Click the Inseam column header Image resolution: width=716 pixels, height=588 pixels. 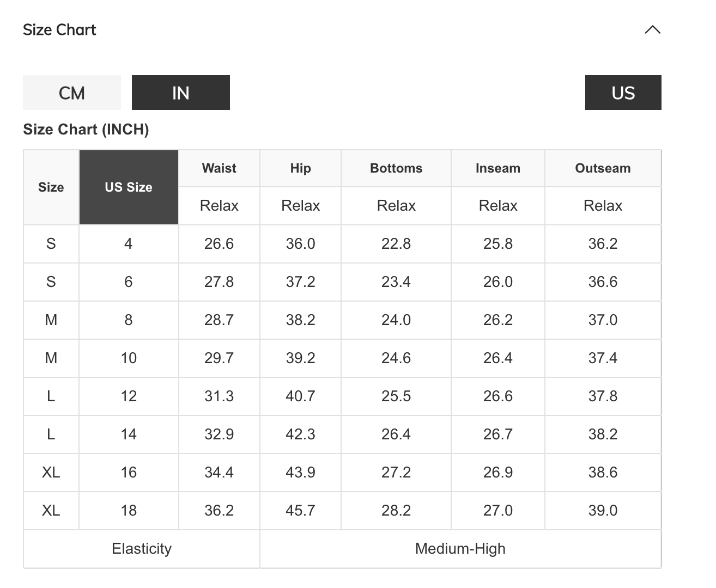click(497, 168)
